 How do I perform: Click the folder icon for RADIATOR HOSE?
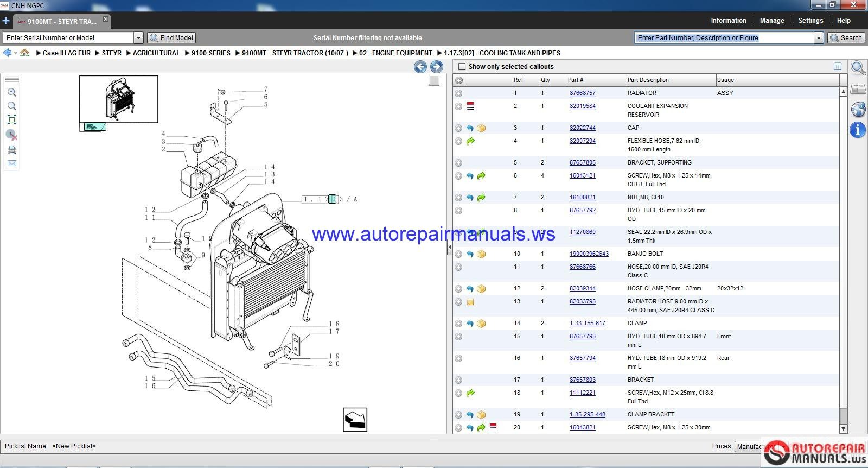[470, 302]
